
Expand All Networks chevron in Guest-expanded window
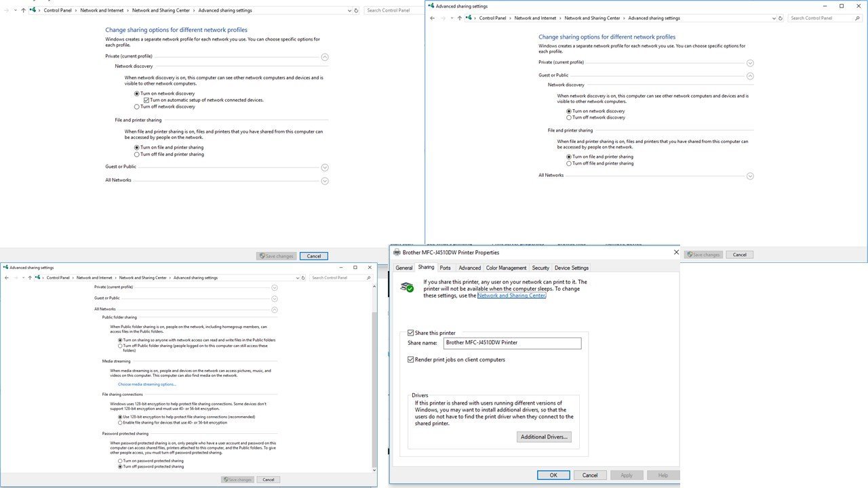pyautogui.click(x=750, y=176)
